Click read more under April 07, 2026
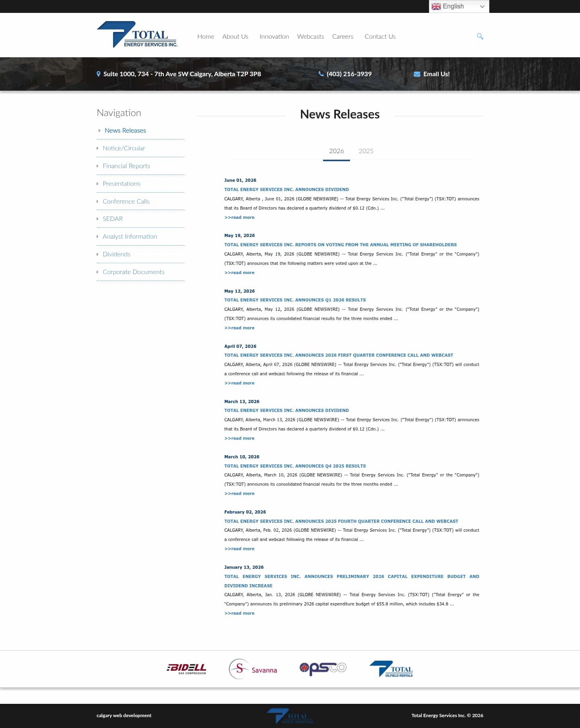Screen dimensions: 580x728 239,383
